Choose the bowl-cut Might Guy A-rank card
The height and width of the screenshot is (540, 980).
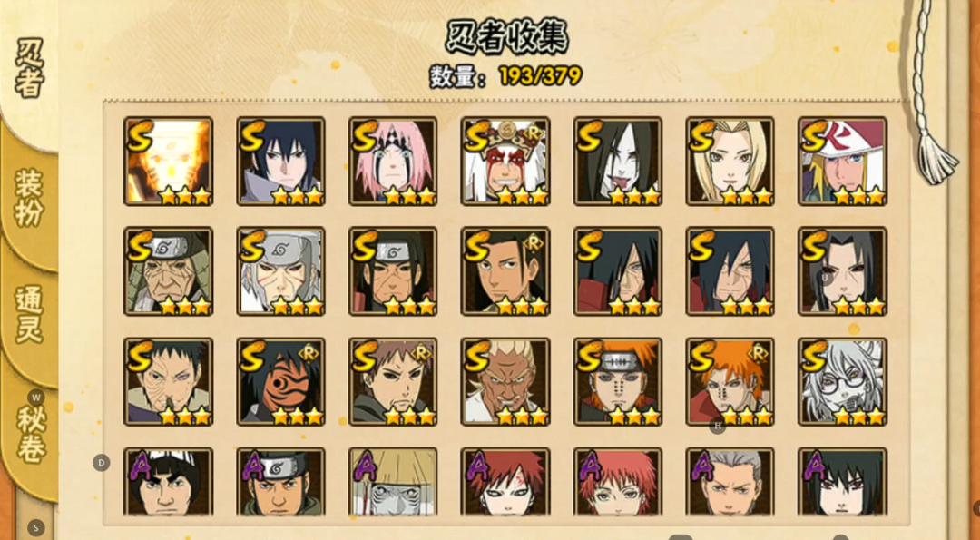click(x=168, y=482)
